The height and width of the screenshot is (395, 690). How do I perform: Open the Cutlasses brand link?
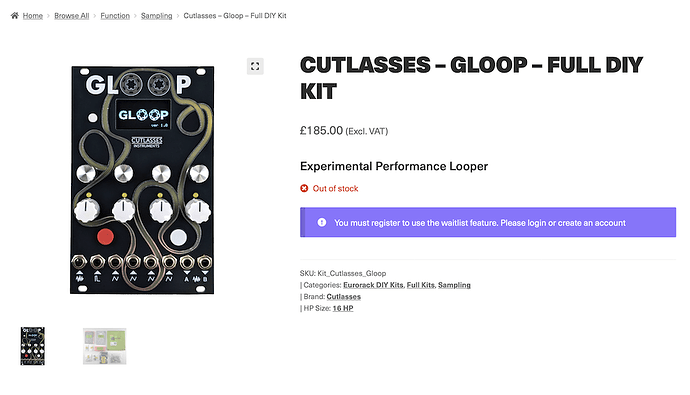(344, 297)
